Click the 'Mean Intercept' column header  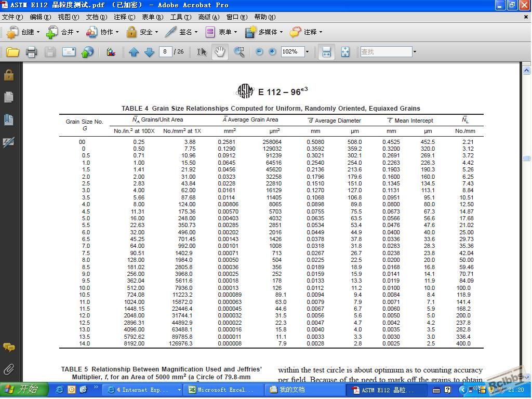pos(410,121)
